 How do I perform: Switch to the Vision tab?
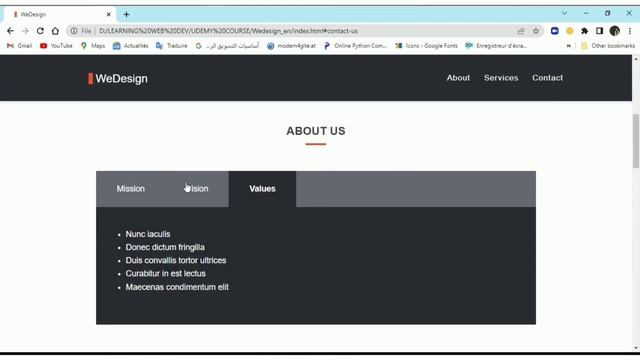coord(197,189)
